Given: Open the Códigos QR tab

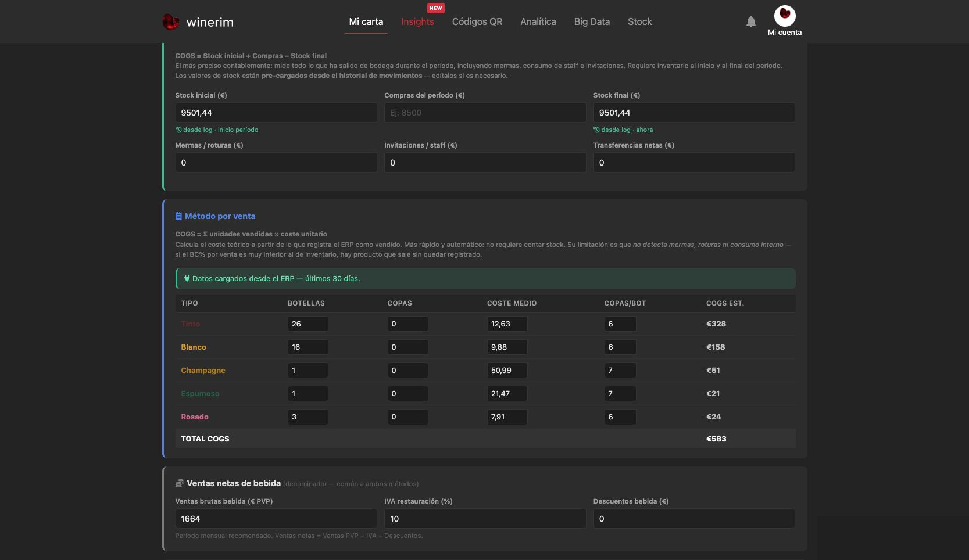Looking at the screenshot, I should tap(477, 21).
